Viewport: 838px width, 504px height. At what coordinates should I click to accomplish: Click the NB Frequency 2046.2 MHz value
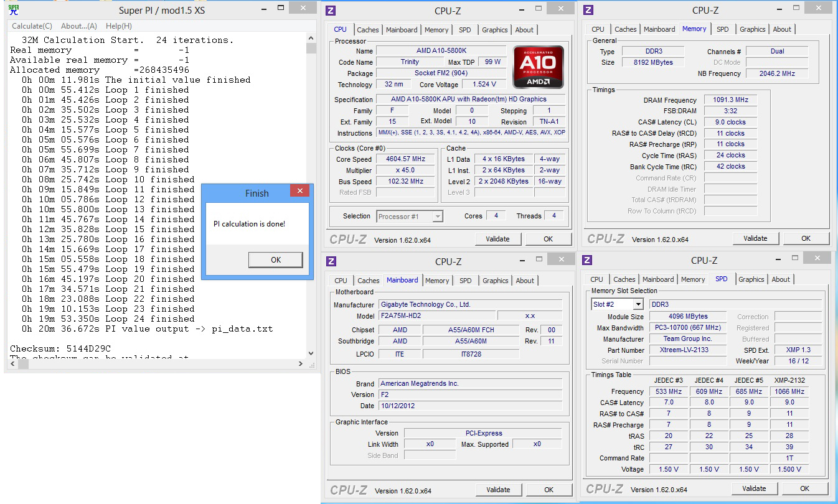click(777, 73)
